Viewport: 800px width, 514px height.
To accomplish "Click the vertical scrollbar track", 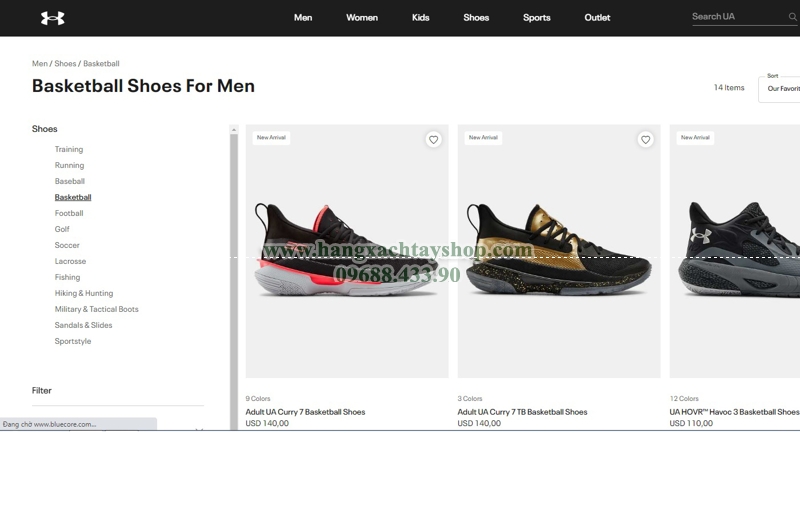I will [x=234, y=282].
